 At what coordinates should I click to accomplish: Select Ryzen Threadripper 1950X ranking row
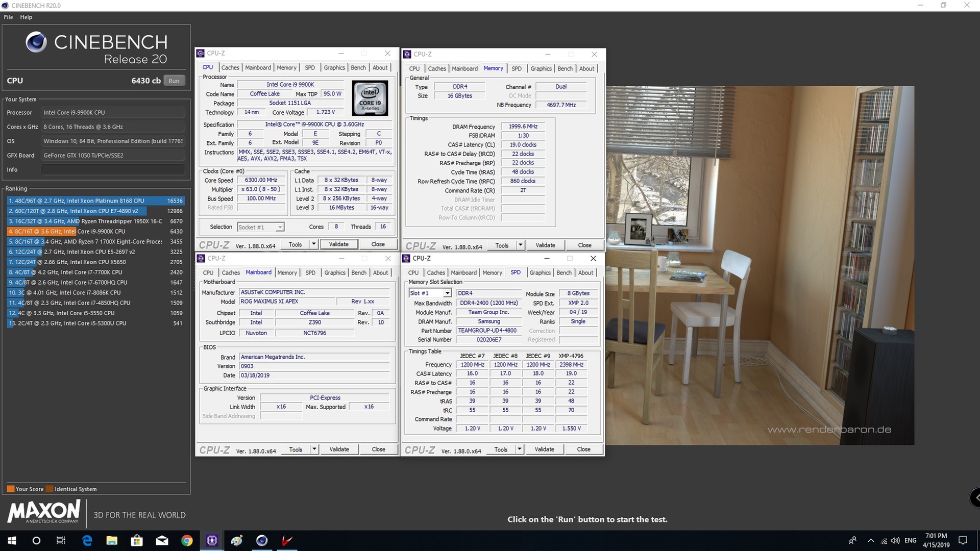tap(95, 221)
